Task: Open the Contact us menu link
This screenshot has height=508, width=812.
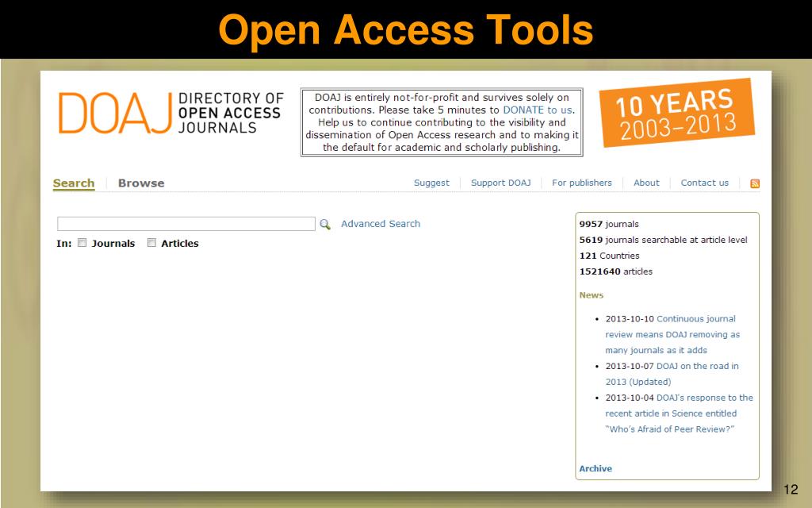Action: click(x=704, y=183)
